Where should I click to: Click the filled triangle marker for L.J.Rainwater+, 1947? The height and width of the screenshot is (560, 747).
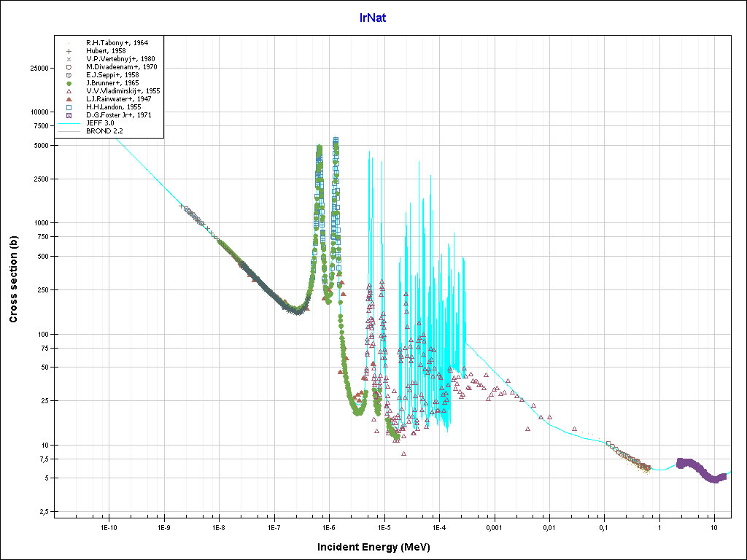click(x=69, y=99)
